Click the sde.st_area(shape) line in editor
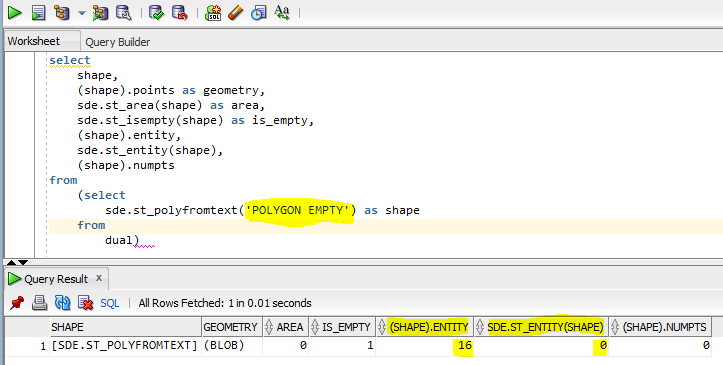 click(x=171, y=106)
